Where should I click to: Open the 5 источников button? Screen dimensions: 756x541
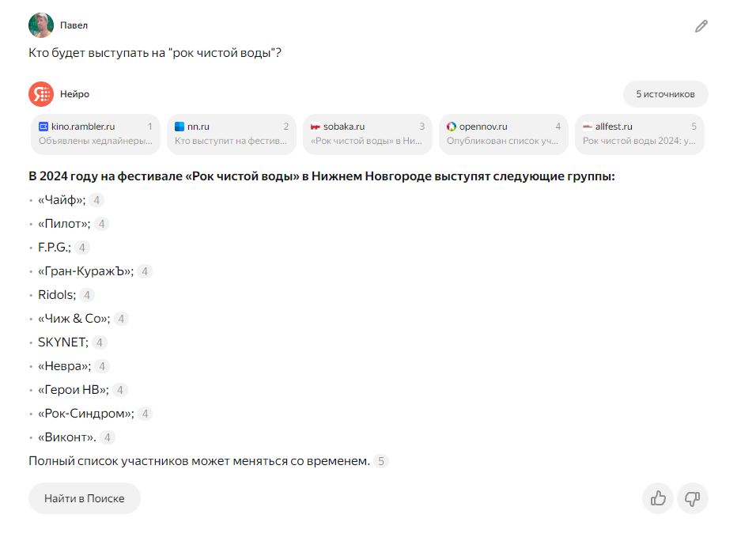coord(665,94)
